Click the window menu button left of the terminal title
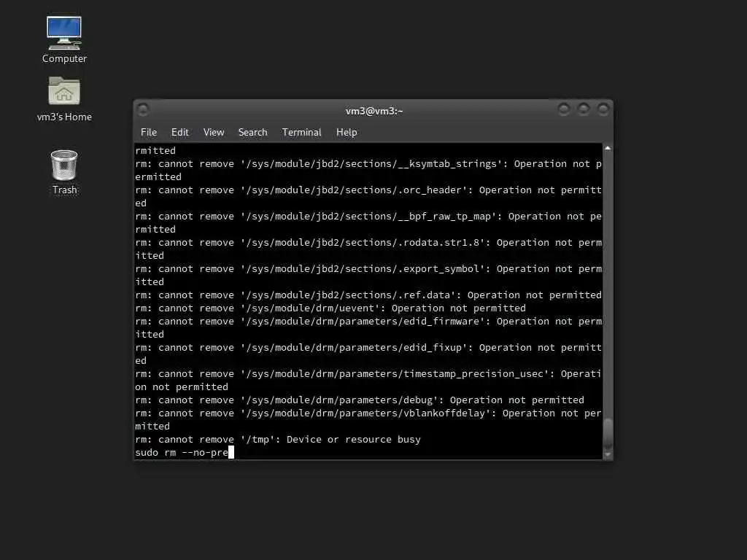747x560 pixels. pyautogui.click(x=143, y=110)
